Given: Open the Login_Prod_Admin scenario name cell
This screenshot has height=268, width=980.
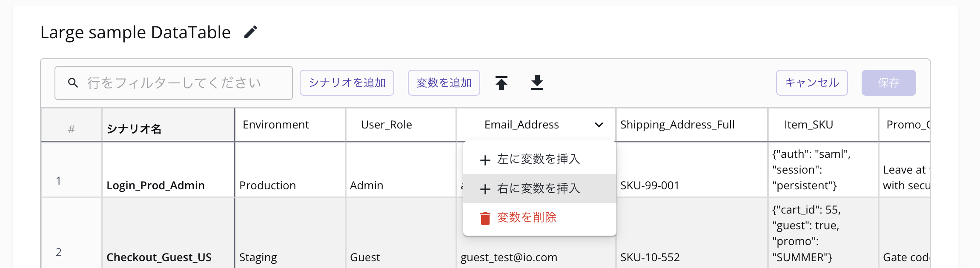Looking at the screenshot, I should pyautogui.click(x=155, y=185).
